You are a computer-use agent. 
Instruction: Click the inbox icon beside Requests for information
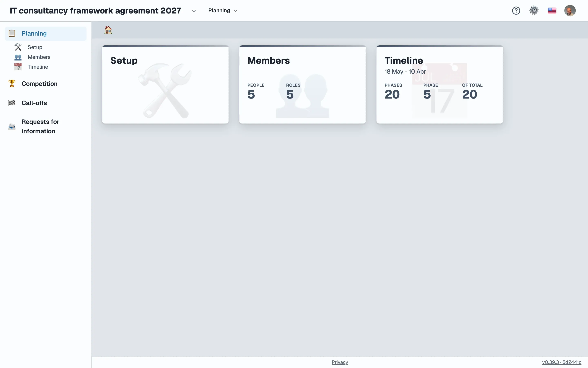pyautogui.click(x=12, y=126)
